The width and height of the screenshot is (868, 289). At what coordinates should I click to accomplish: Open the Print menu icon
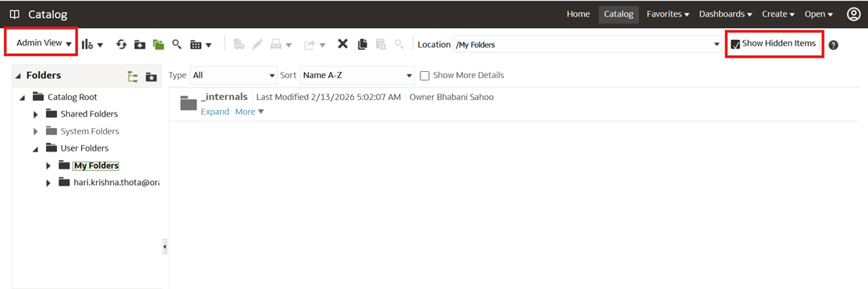pyautogui.click(x=281, y=45)
